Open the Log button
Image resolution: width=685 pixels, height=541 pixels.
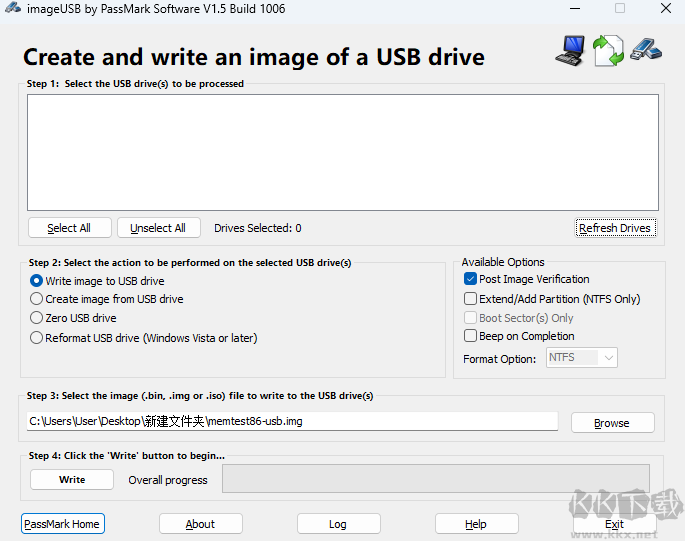[x=339, y=524]
